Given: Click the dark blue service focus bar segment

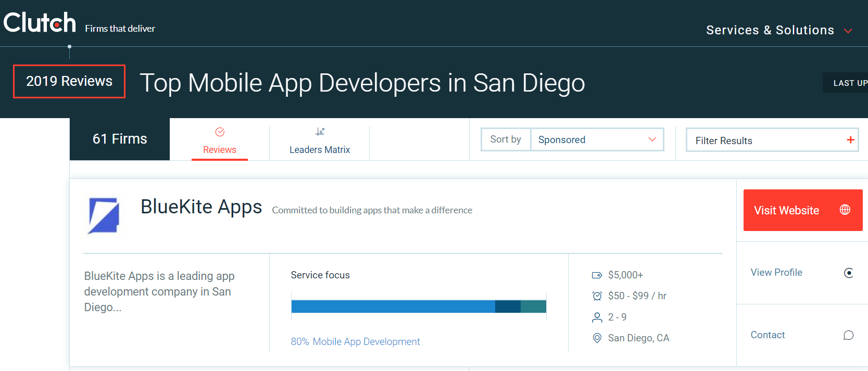Looking at the screenshot, I should [508, 306].
